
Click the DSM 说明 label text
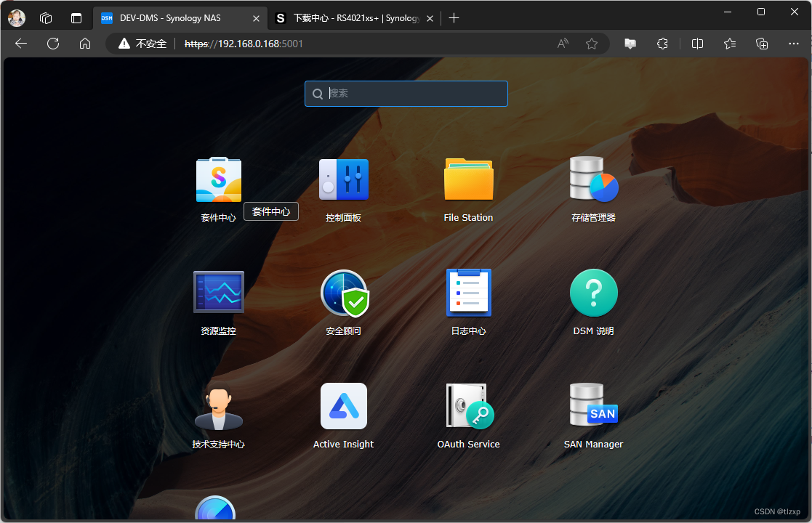[x=593, y=331]
